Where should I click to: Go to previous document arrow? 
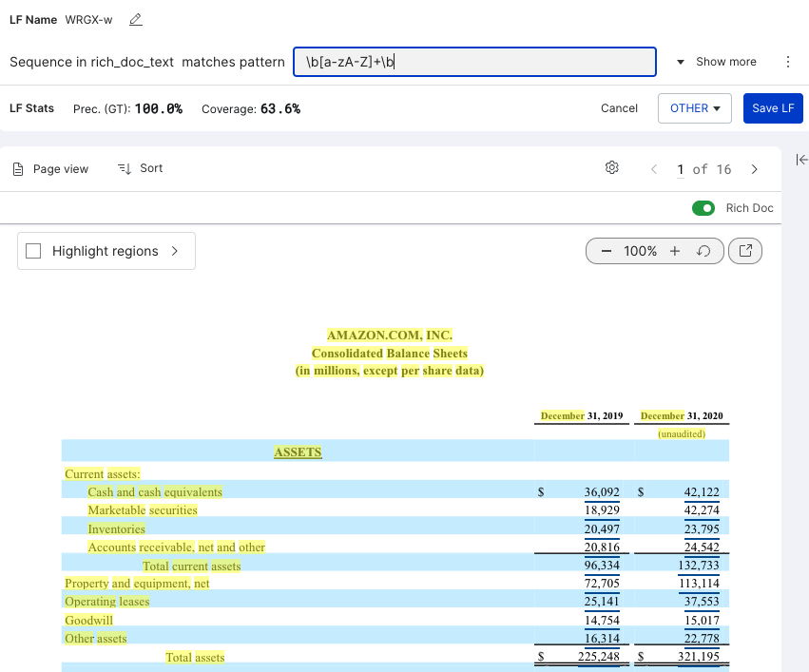654,169
